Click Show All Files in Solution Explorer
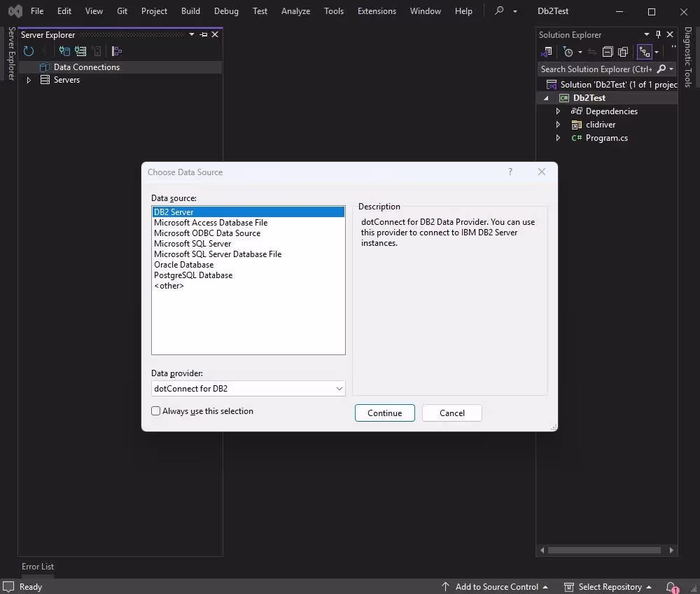700x594 pixels. [x=623, y=53]
